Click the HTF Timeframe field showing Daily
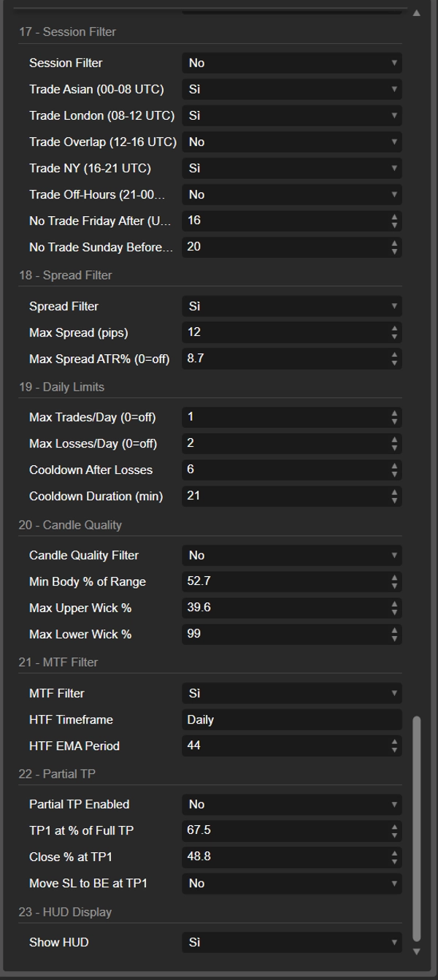The width and height of the screenshot is (438, 980). pos(291,719)
